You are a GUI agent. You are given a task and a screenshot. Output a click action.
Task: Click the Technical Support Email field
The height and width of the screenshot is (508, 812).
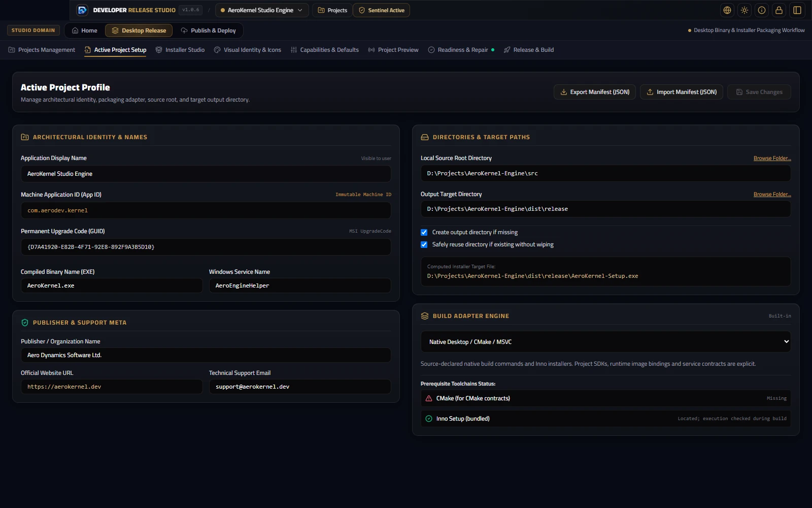[x=300, y=387]
